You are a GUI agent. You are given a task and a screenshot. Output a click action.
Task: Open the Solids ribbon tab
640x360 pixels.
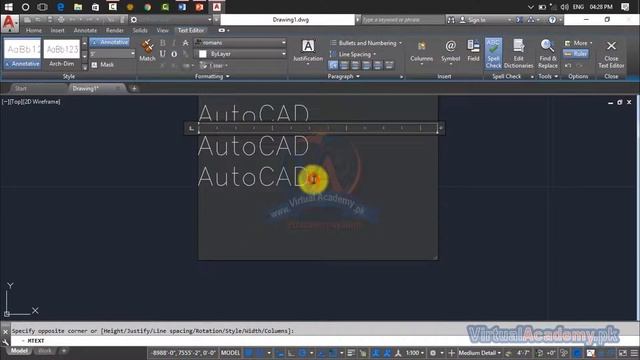coord(140,30)
